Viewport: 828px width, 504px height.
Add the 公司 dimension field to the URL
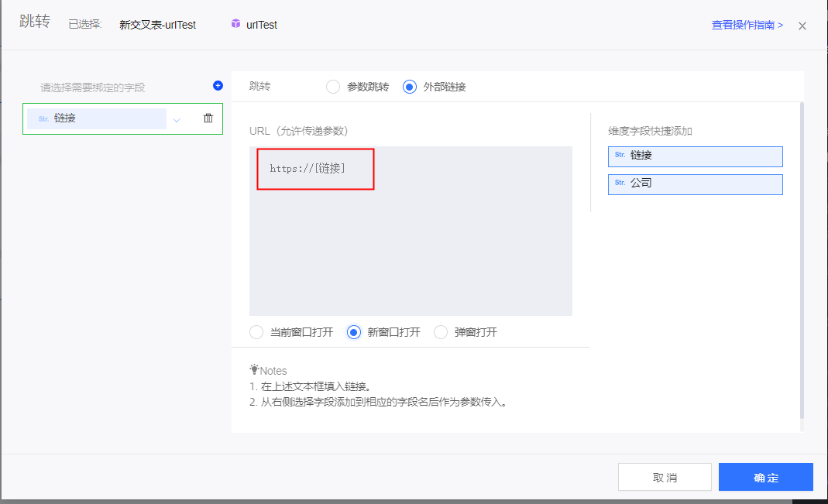(x=695, y=184)
